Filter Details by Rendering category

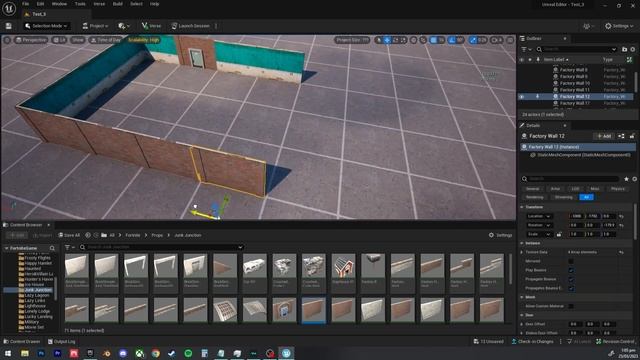coord(535,197)
